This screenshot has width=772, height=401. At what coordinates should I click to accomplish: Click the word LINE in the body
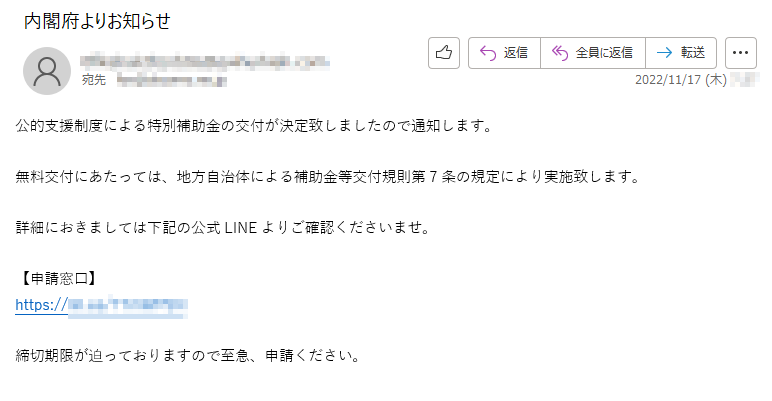240,228
